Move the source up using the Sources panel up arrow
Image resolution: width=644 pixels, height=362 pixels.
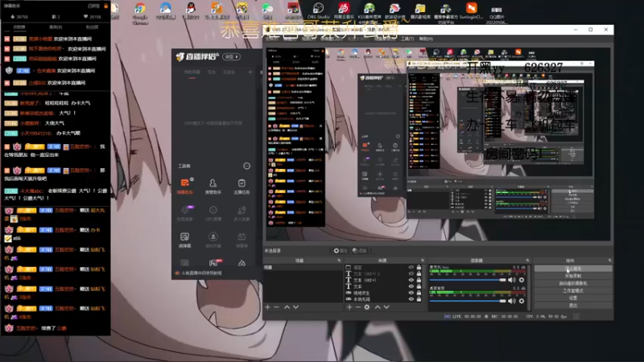coord(378,307)
